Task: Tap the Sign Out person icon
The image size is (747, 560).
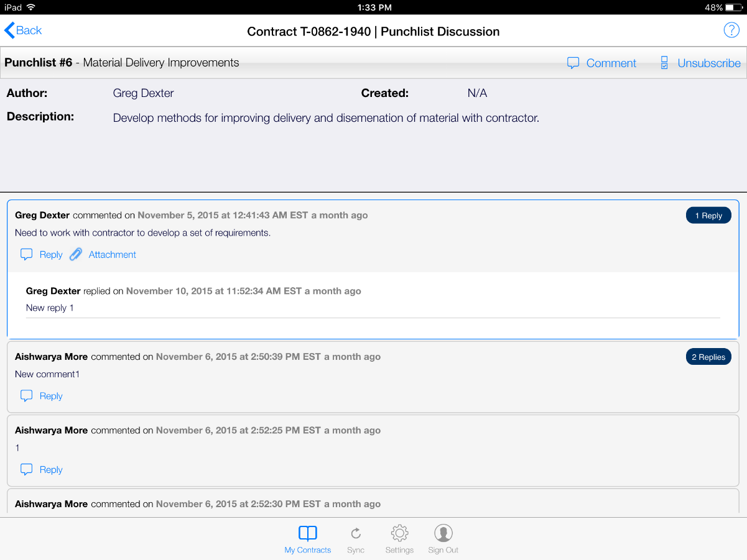Action: (x=443, y=533)
